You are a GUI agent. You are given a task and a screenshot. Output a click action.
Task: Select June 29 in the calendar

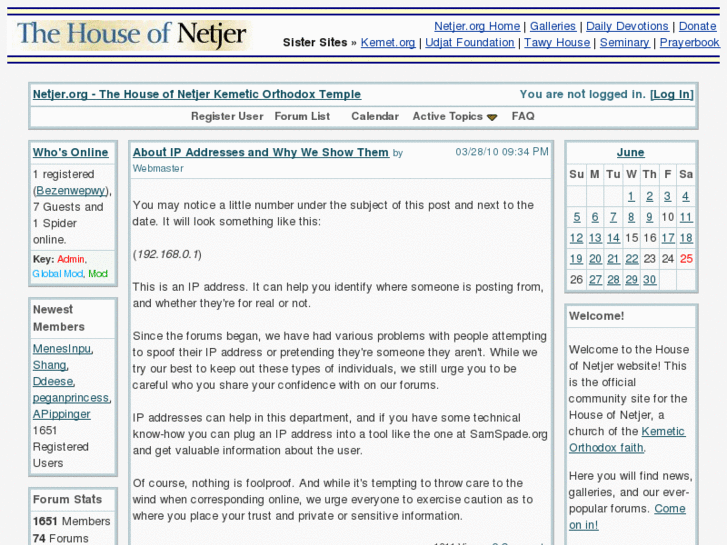coord(631,280)
